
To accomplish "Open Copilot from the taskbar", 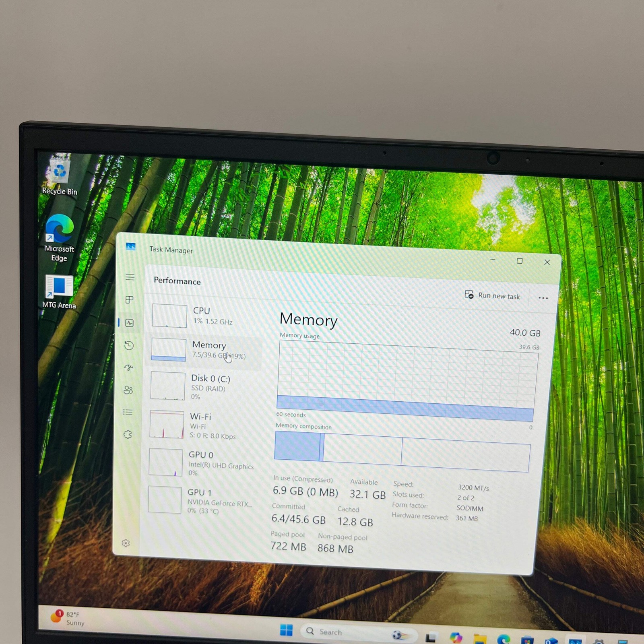I will [x=456, y=638].
